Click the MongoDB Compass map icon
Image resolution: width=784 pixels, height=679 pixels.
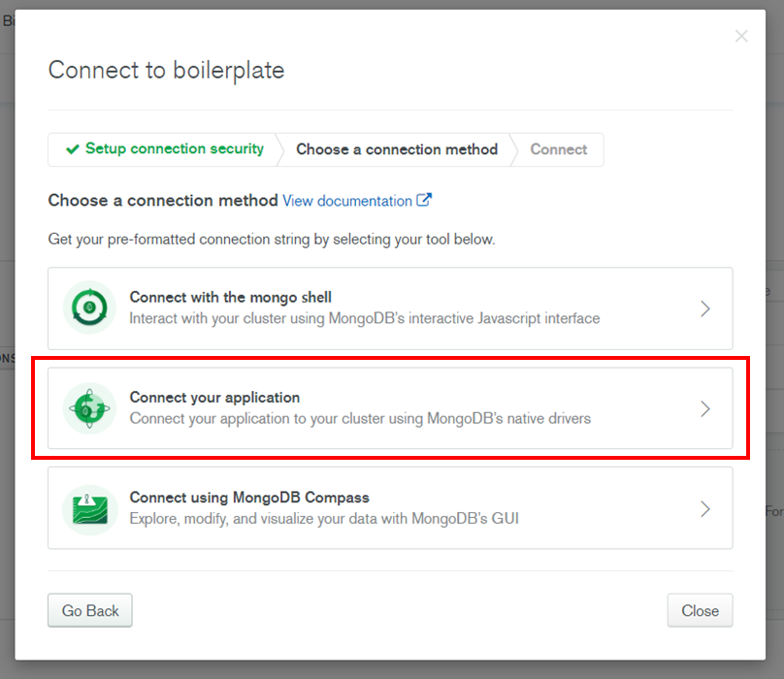pyautogui.click(x=89, y=509)
